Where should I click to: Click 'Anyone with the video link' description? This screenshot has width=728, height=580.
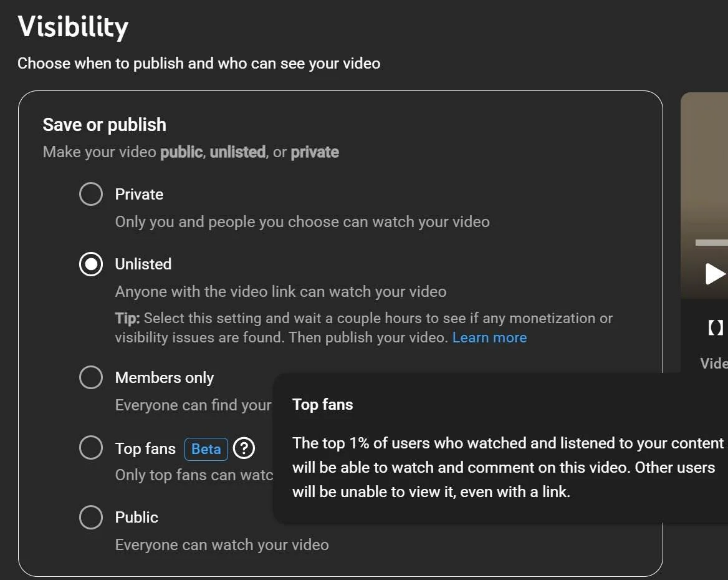[x=280, y=291]
